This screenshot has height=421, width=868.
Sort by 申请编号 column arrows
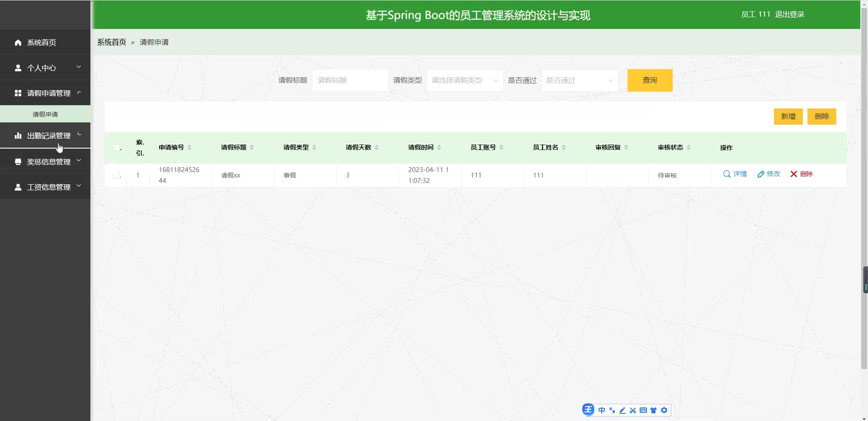coord(189,147)
